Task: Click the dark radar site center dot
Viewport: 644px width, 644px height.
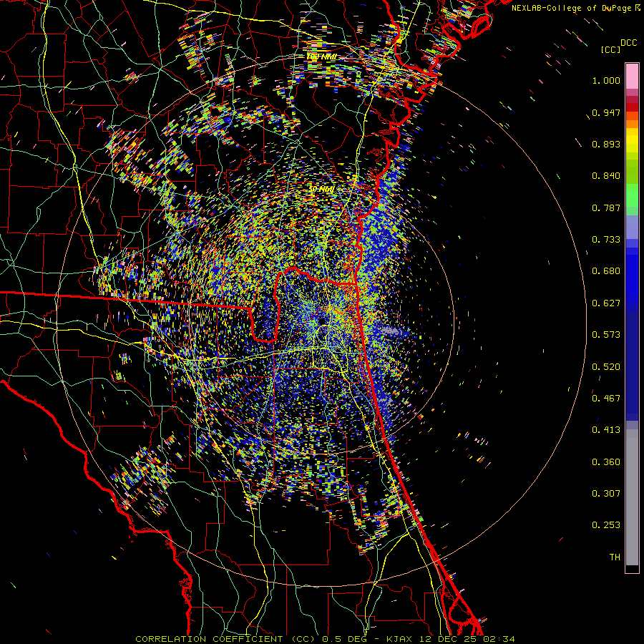Action: [323, 320]
